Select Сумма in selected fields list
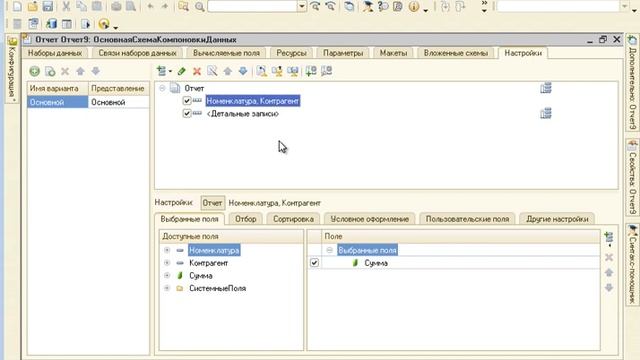The width and height of the screenshot is (640, 360). click(376, 263)
